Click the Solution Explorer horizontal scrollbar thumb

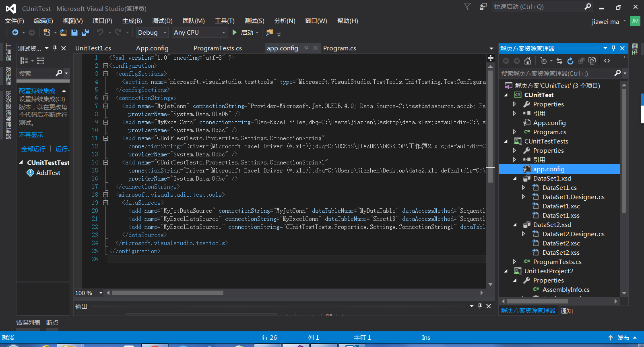(537, 301)
